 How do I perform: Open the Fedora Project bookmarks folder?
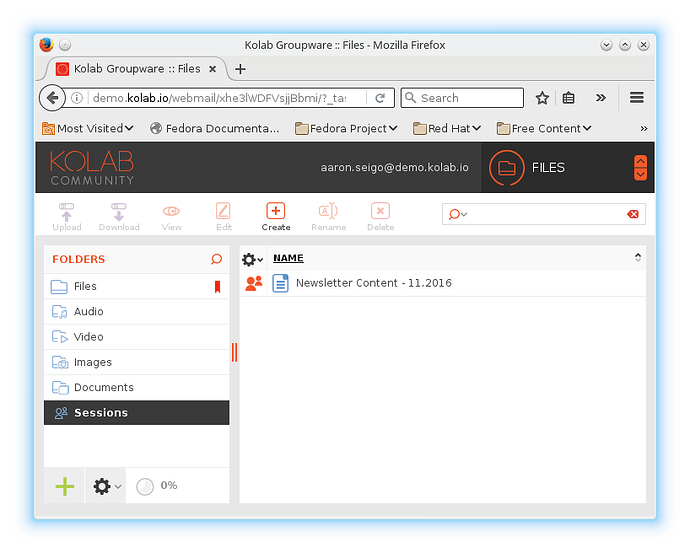346,128
